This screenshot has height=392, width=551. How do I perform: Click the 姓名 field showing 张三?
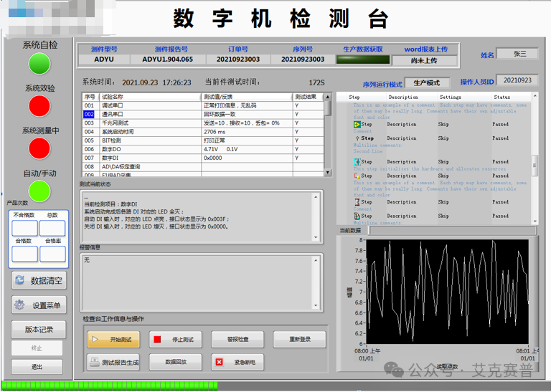pos(517,54)
